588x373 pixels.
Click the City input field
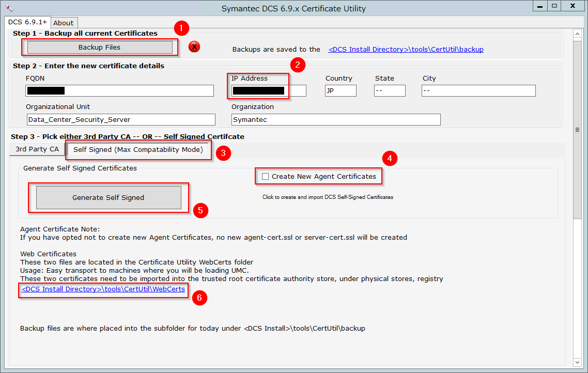point(478,91)
